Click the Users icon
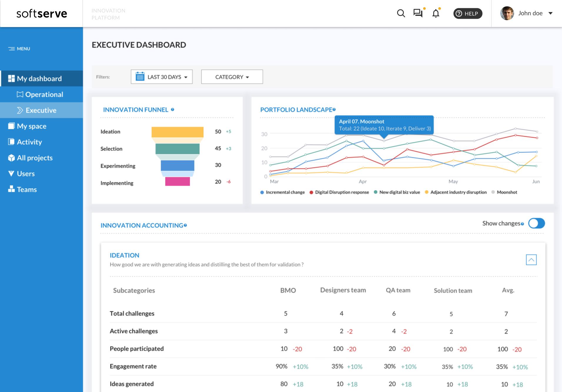The width and height of the screenshot is (562, 392). (x=11, y=173)
